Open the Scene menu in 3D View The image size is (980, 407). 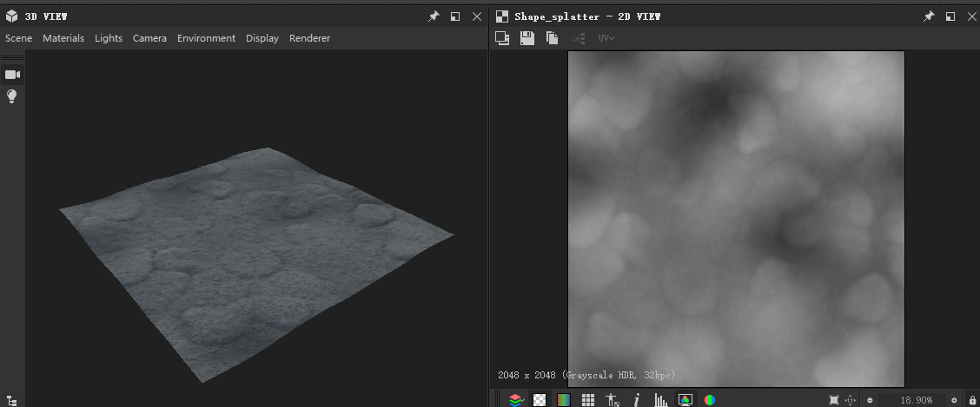coord(19,38)
